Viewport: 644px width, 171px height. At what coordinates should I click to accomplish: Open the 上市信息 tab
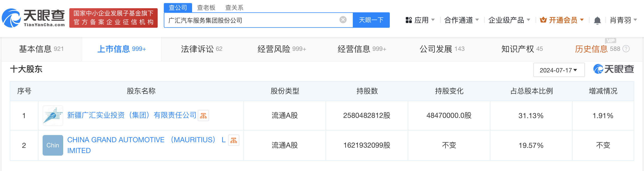(x=122, y=49)
